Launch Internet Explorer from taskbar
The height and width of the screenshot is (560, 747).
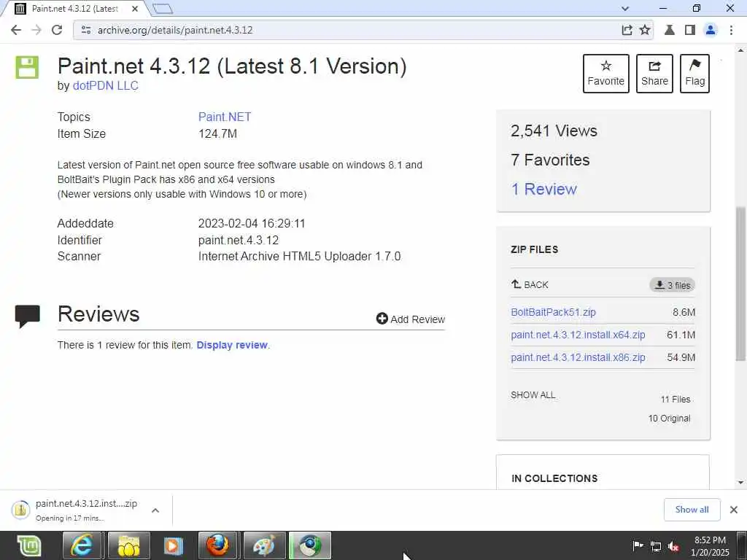tap(82, 545)
